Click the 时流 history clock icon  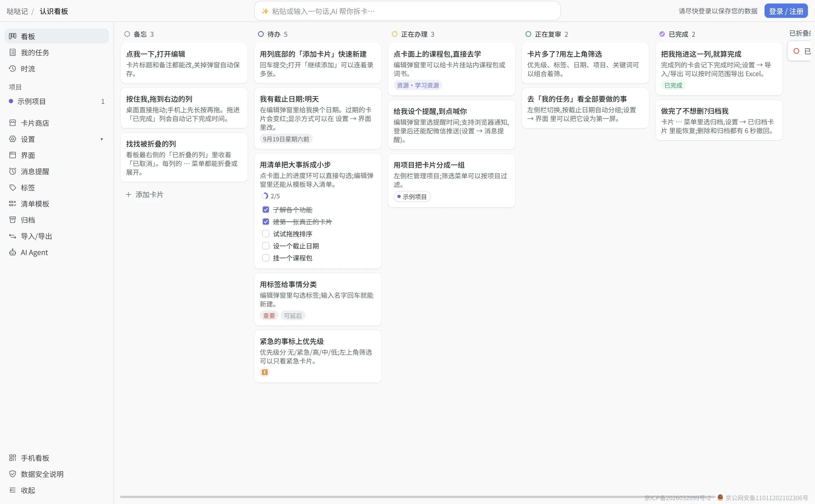[13, 68]
